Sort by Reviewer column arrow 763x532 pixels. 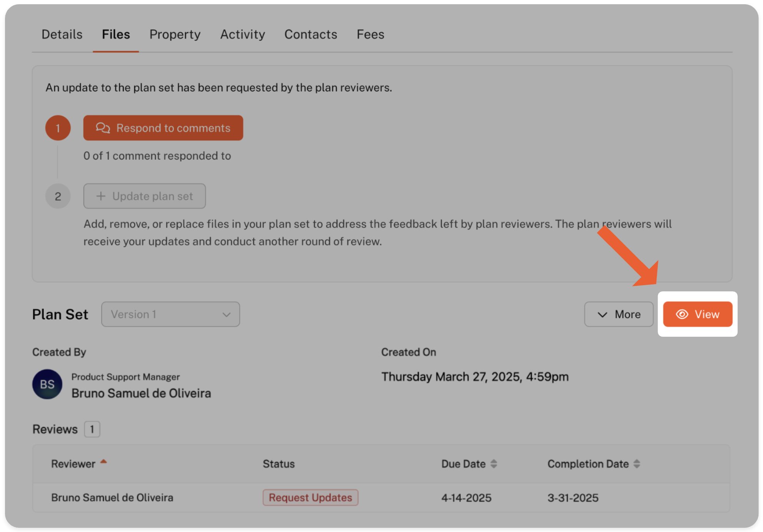pos(103,462)
